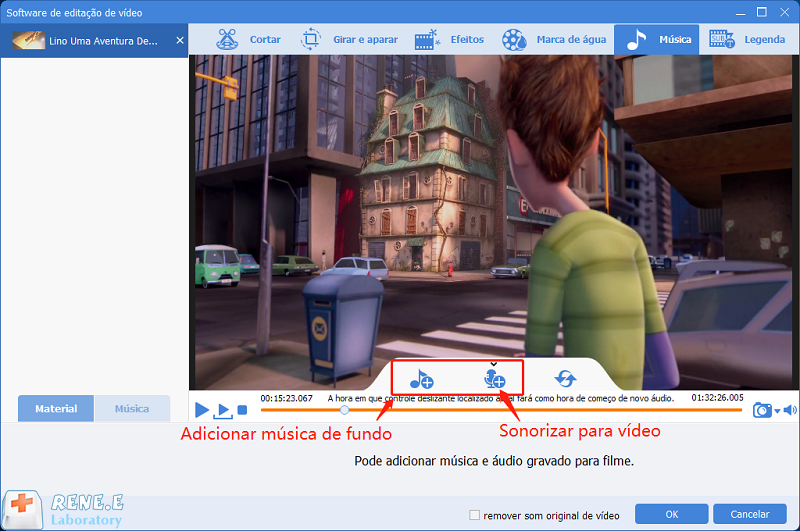Click the orange timeline progress bar
This screenshot has width=800, height=531.
(501, 410)
